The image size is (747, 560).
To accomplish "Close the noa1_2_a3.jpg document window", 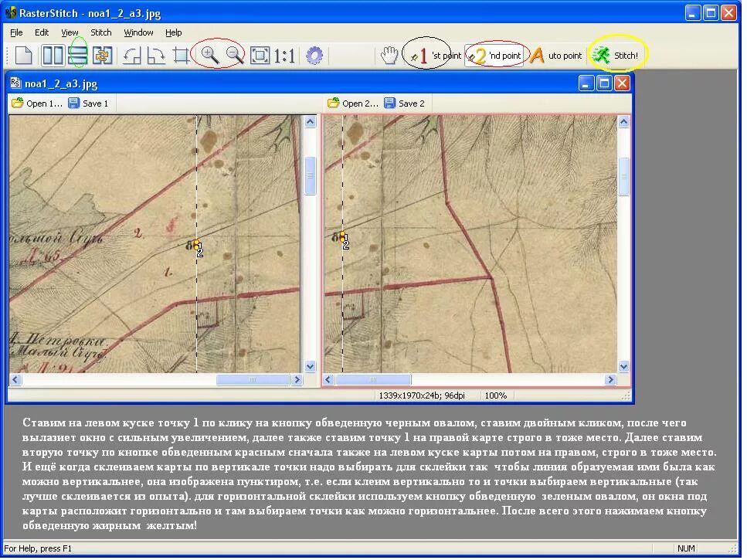I will tap(622, 83).
